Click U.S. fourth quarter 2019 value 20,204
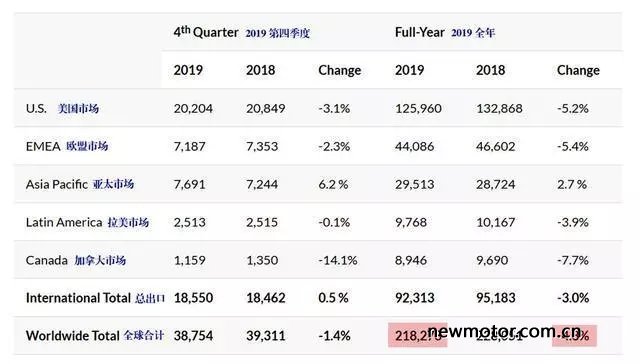Viewport: 640px width, 364px height. pyautogui.click(x=193, y=109)
